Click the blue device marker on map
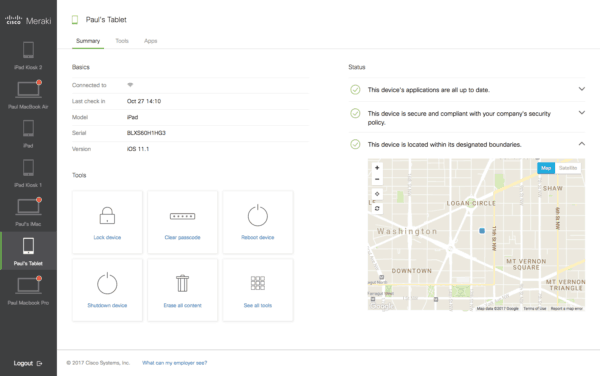600x376 pixels. 482,231
